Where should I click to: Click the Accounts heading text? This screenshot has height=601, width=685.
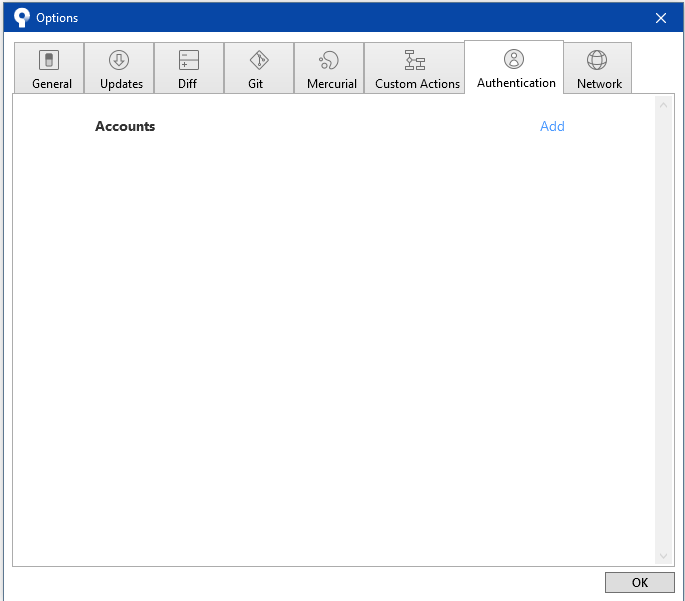125,126
